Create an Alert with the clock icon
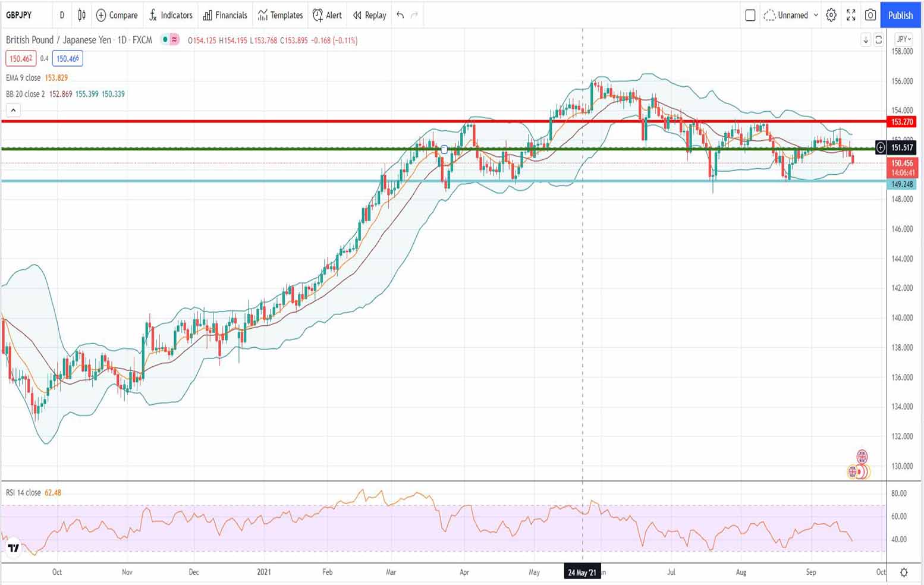This screenshot has width=924, height=585. (327, 15)
